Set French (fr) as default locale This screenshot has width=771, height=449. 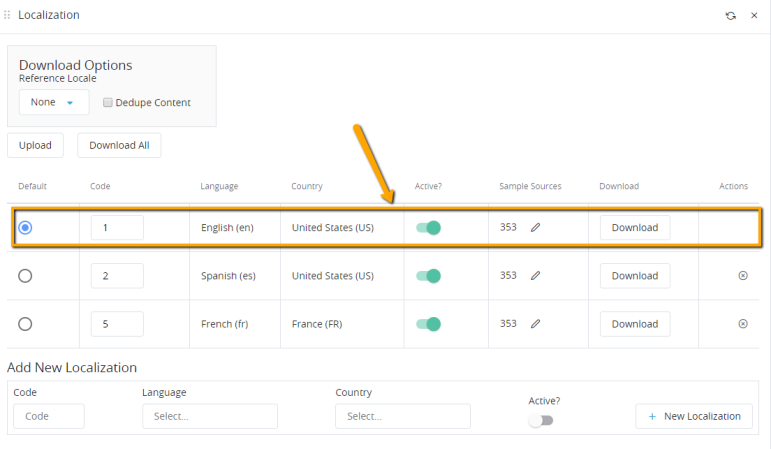pyautogui.click(x=25, y=324)
